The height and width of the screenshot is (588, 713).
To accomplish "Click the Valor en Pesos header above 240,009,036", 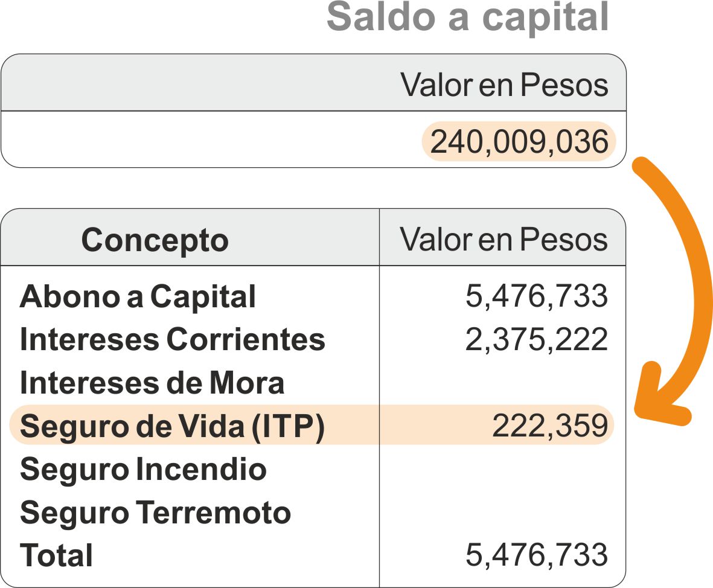I will point(504,85).
